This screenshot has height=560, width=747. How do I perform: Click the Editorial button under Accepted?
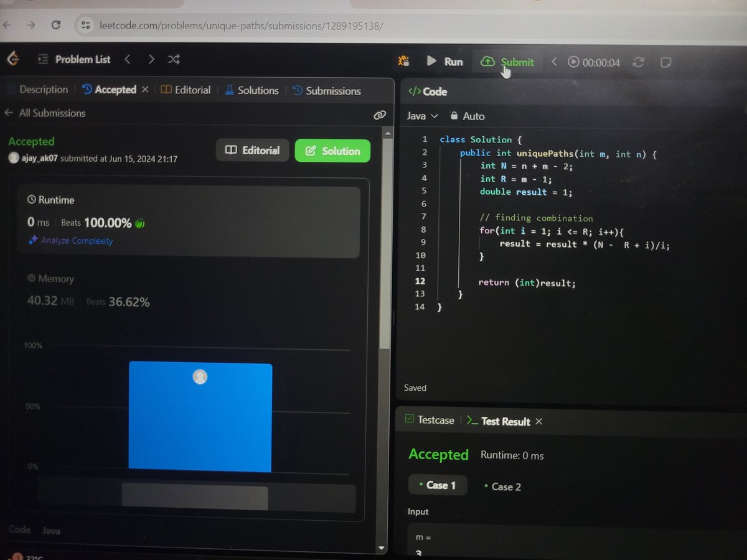click(253, 150)
